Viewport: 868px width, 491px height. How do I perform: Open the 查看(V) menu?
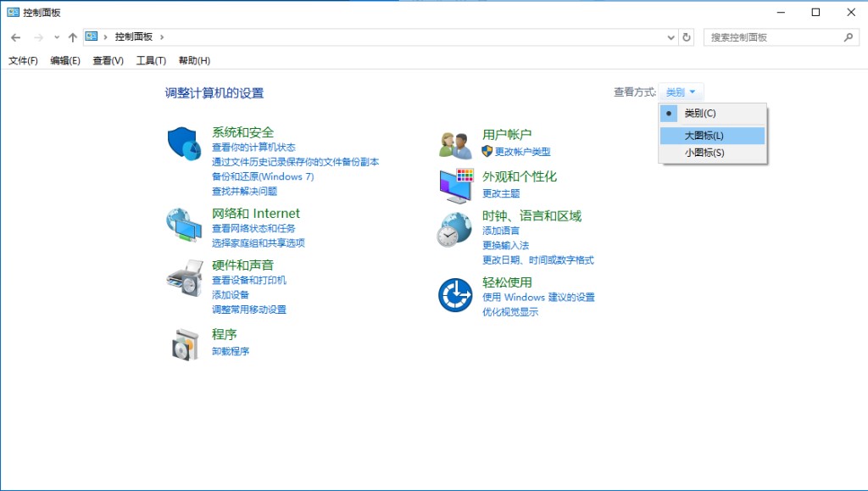pos(108,60)
